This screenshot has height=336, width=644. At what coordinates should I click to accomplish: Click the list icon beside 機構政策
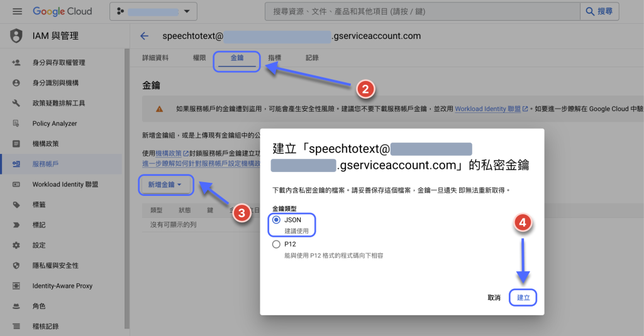pos(16,144)
